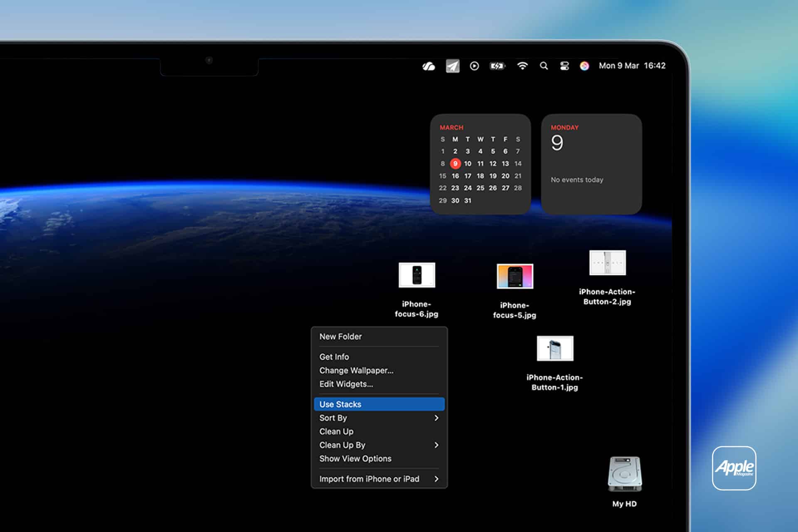The height and width of the screenshot is (532, 798).
Task: Click today's highlighted date 9 in calendar widget
Action: tap(456, 163)
